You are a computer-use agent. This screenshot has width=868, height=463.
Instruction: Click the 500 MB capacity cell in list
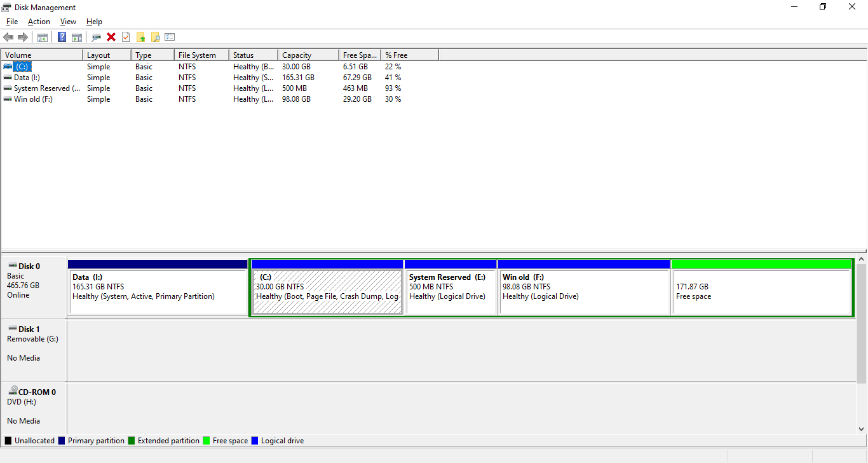coord(294,88)
